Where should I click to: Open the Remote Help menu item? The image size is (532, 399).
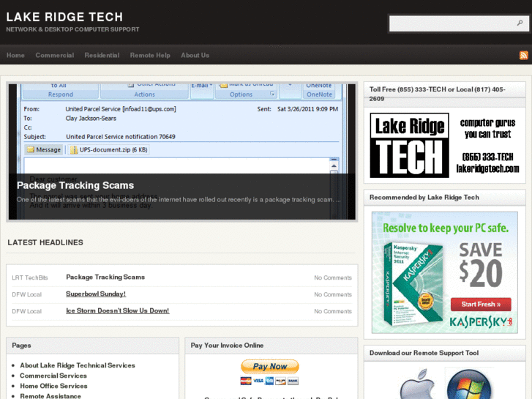[150, 55]
